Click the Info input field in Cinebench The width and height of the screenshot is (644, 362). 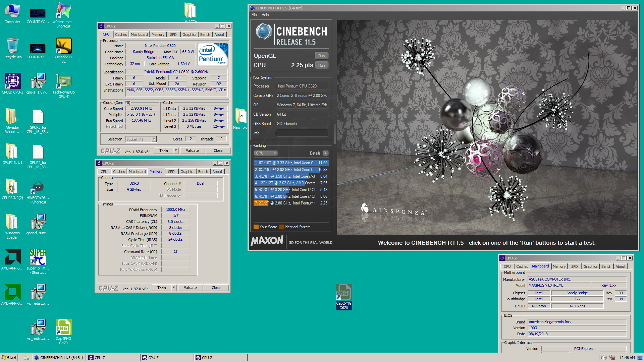click(302, 133)
